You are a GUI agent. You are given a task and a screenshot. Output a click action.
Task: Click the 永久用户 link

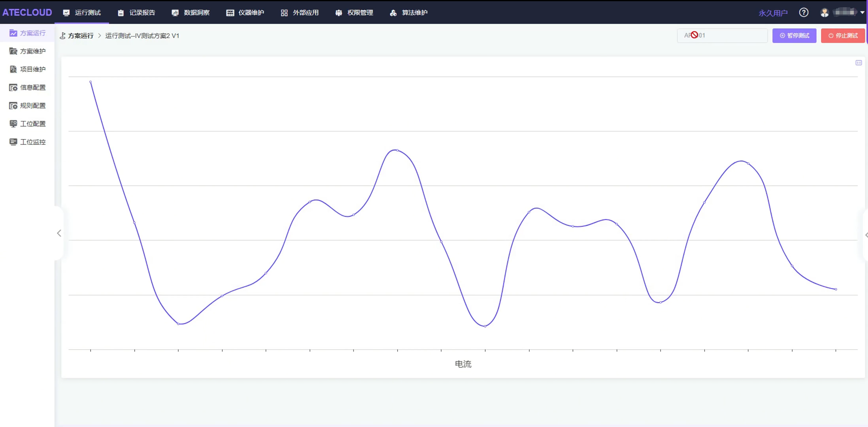(773, 13)
